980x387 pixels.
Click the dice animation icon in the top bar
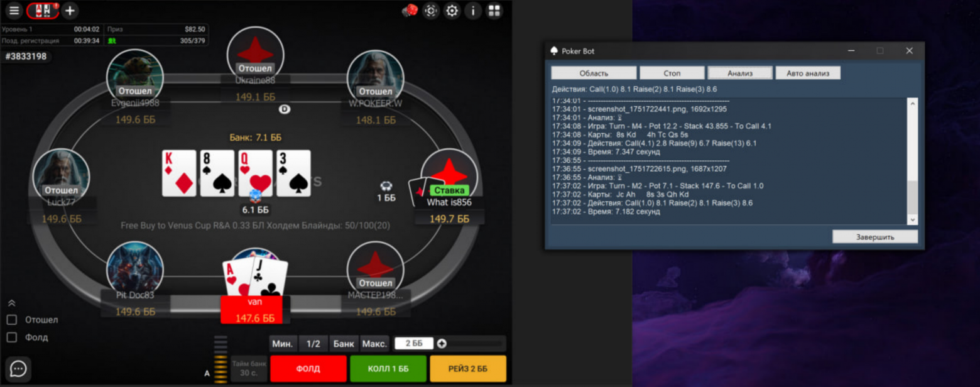point(410,11)
